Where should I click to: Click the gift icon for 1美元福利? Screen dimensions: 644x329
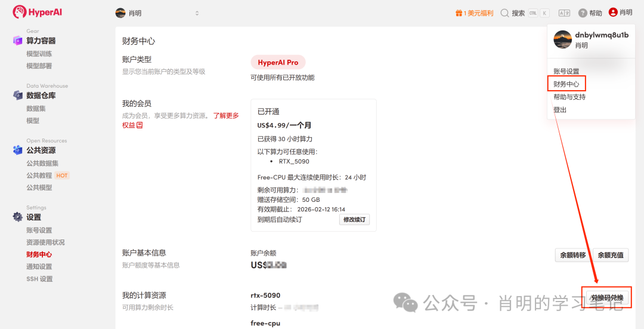point(459,13)
